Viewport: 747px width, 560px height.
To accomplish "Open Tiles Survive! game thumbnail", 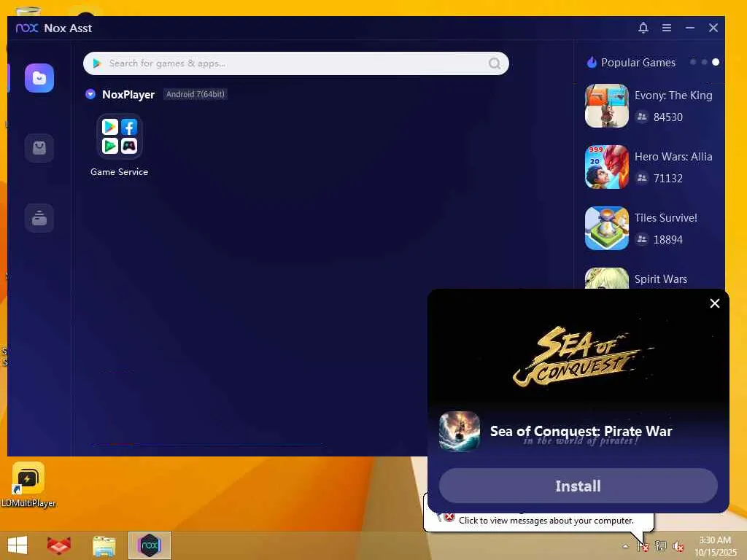I will 606,228.
